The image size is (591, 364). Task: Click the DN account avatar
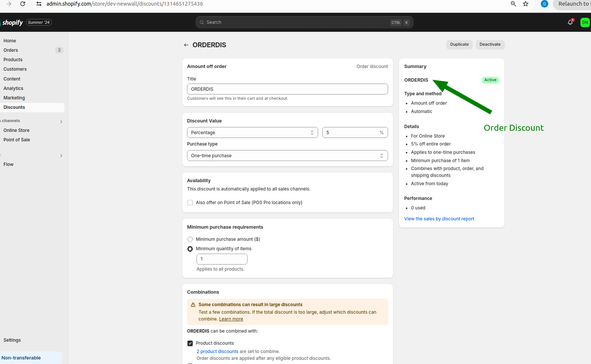point(585,22)
